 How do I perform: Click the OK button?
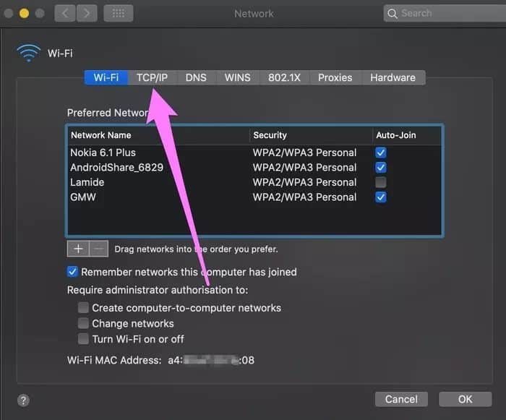[x=465, y=399]
